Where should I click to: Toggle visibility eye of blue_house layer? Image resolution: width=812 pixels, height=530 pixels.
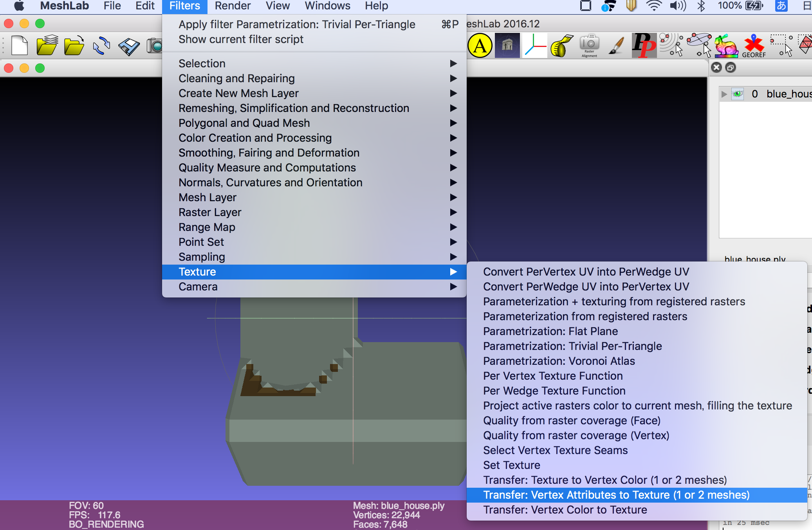[x=738, y=94]
